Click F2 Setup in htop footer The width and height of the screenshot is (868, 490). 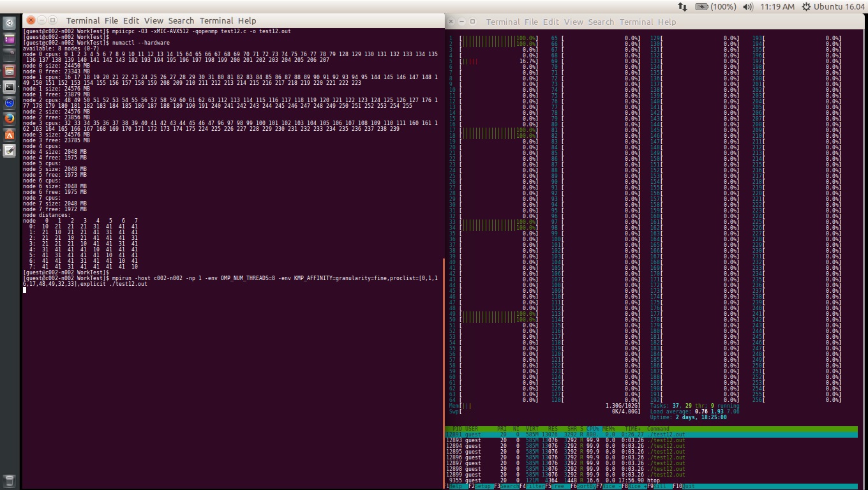481,486
